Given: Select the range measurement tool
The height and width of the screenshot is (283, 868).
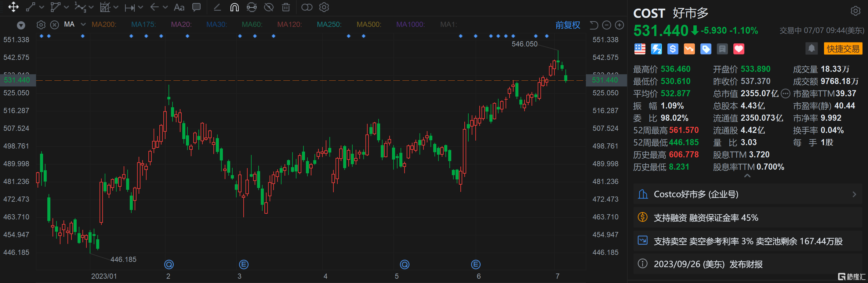Looking at the screenshot, I should click(130, 7).
